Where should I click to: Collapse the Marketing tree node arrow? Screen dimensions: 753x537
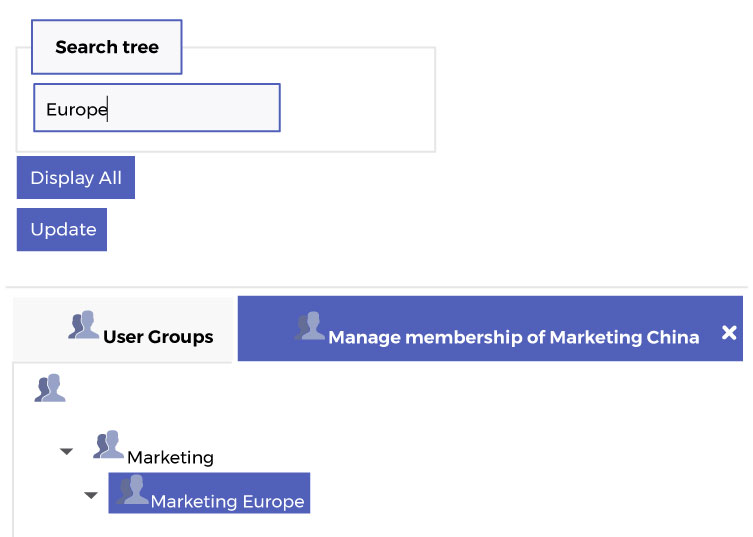click(x=66, y=452)
